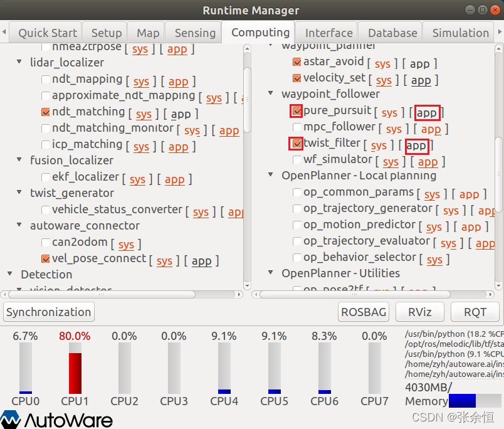
Task: Open velocity_set app settings link
Action: [x=421, y=81]
